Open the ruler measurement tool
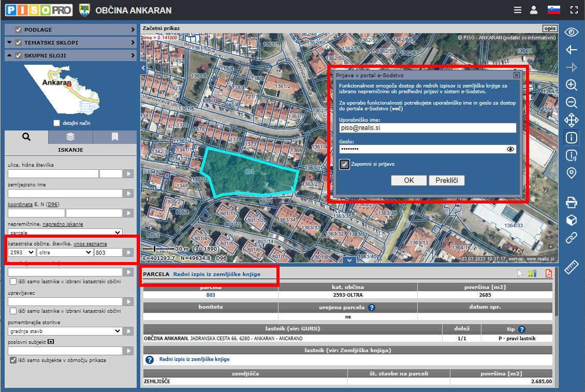Image resolution: width=585 pixels, height=392 pixels. pyautogui.click(x=572, y=267)
